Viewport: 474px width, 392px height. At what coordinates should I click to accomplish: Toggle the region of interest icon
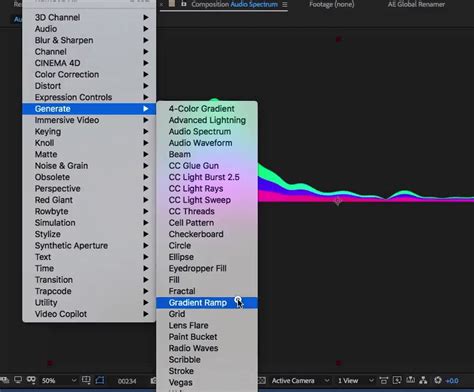100,380
